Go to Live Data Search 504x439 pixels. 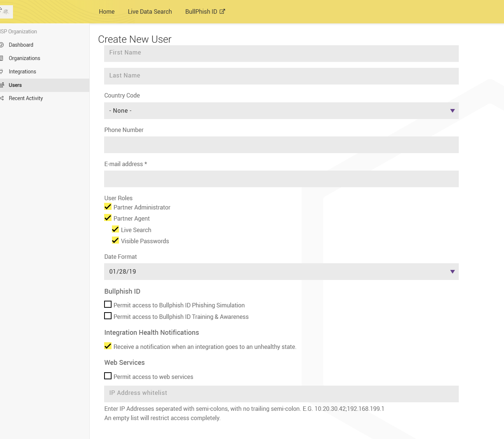150,11
